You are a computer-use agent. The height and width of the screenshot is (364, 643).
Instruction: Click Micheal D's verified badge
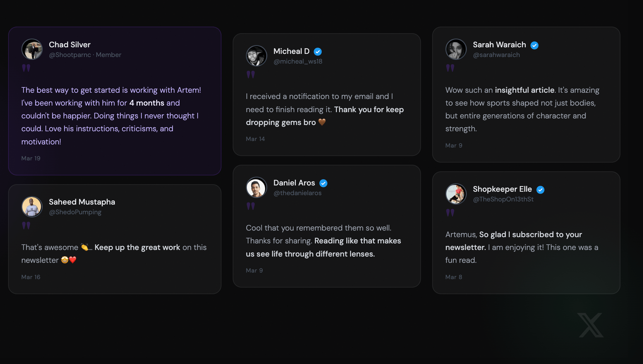318,52
